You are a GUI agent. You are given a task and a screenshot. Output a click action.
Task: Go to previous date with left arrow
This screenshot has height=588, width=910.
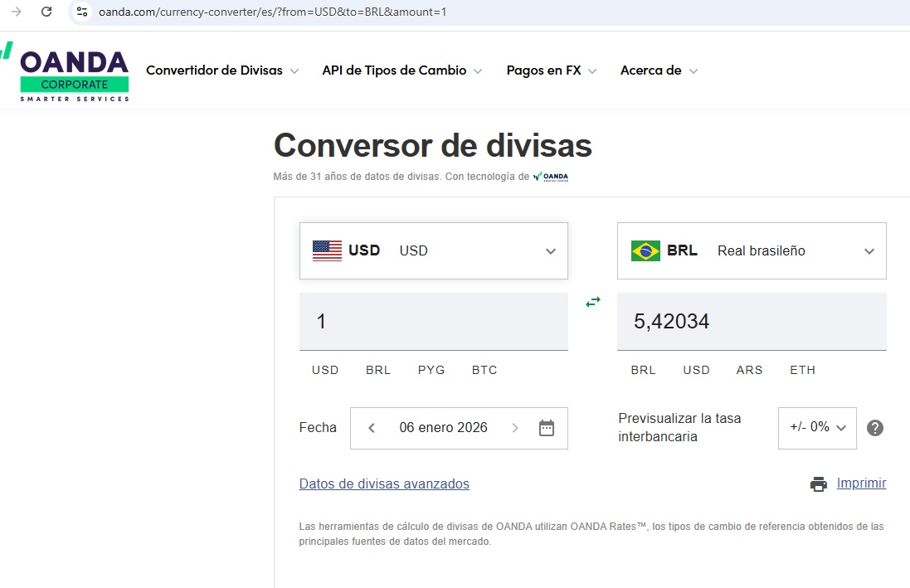click(372, 428)
